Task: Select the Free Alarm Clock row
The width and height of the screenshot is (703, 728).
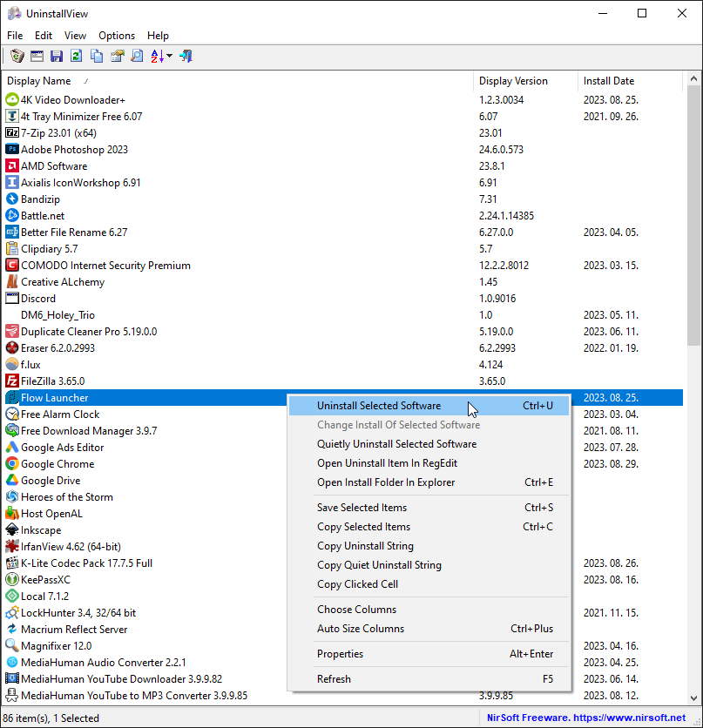Action: [145, 415]
